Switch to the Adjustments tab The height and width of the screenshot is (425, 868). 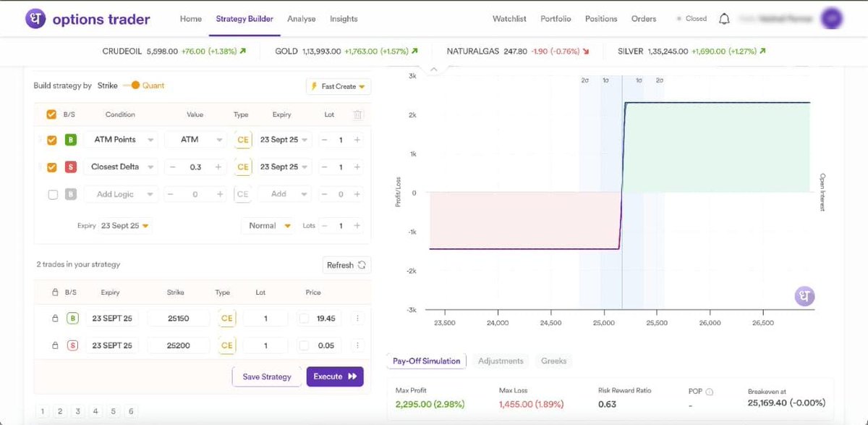click(501, 361)
